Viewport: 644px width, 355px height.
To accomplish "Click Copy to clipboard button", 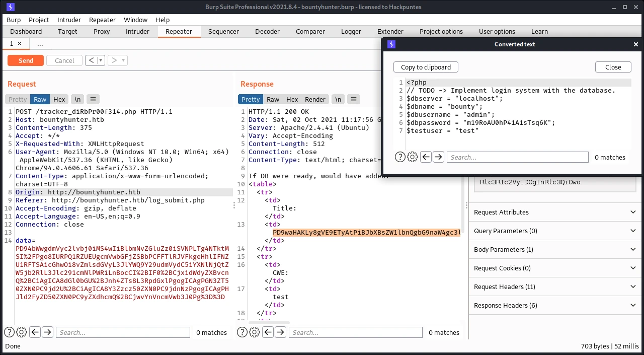I will click(426, 67).
